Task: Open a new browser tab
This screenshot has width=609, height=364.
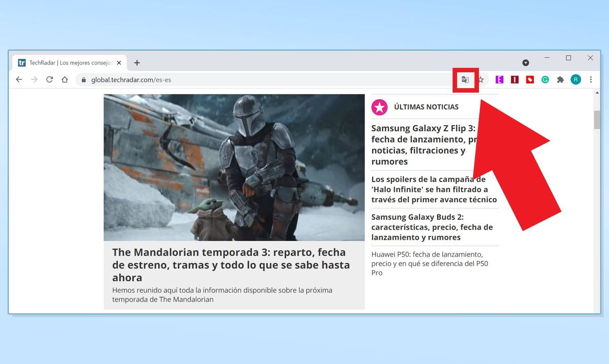Action: [137, 62]
